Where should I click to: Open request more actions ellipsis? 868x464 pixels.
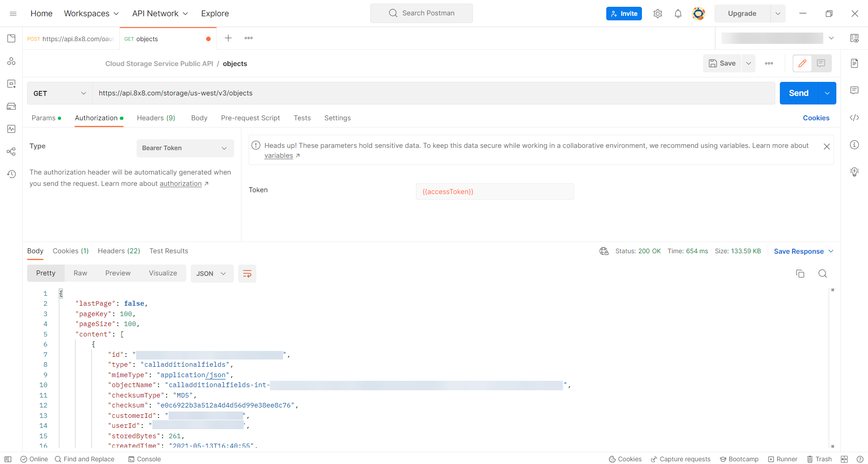pyautogui.click(x=769, y=63)
